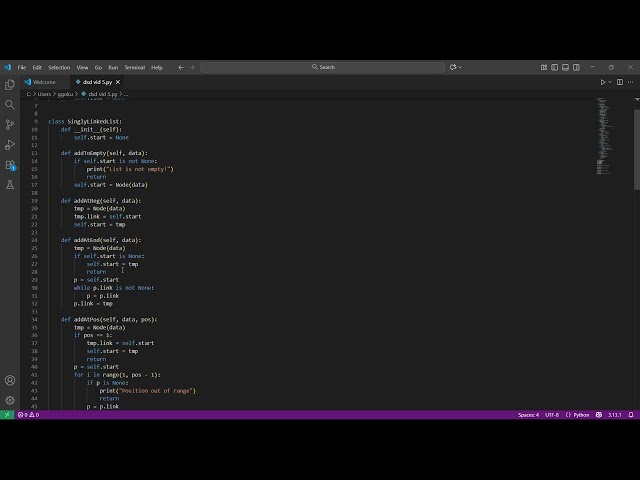Screen dimensions: 640x480
Task: Click the Copilot status icon
Action: [599, 415]
